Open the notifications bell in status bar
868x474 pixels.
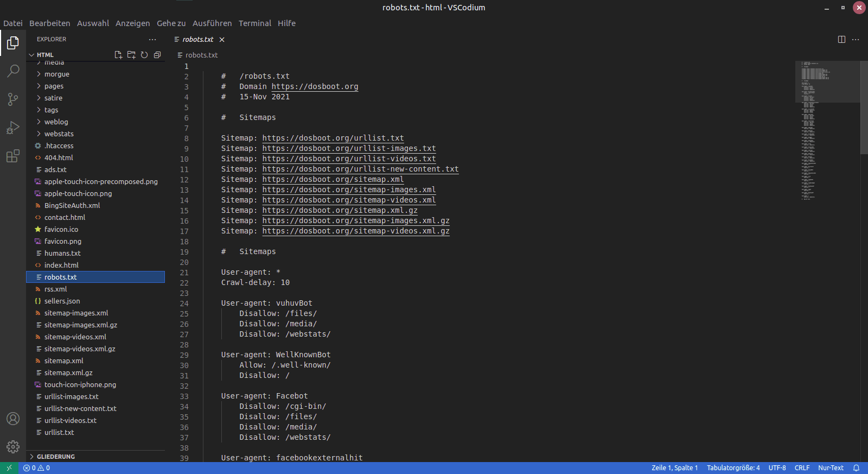point(856,467)
